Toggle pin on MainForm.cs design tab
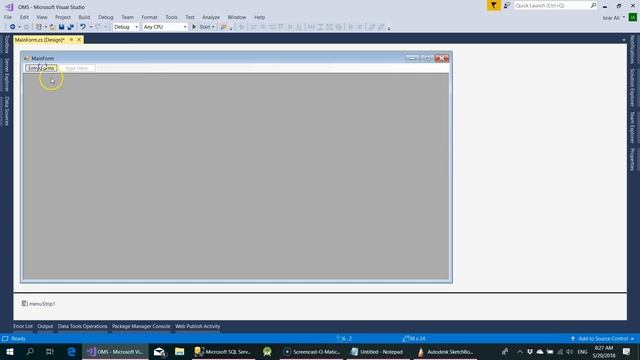This screenshot has height=360, width=640. tap(71, 40)
